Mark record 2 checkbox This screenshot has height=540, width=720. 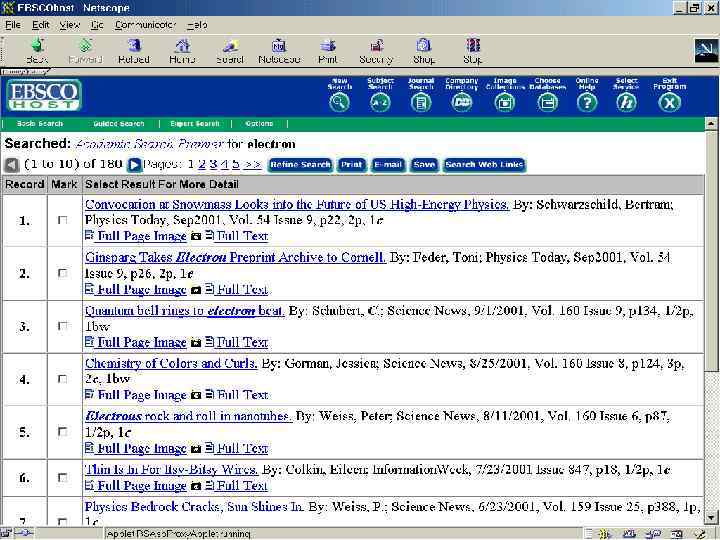pos(63,273)
